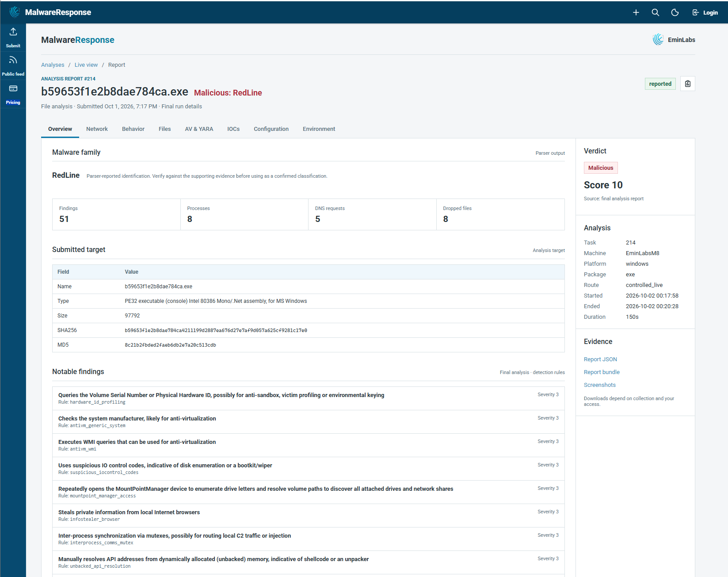Switch to the Network tab

pos(97,129)
